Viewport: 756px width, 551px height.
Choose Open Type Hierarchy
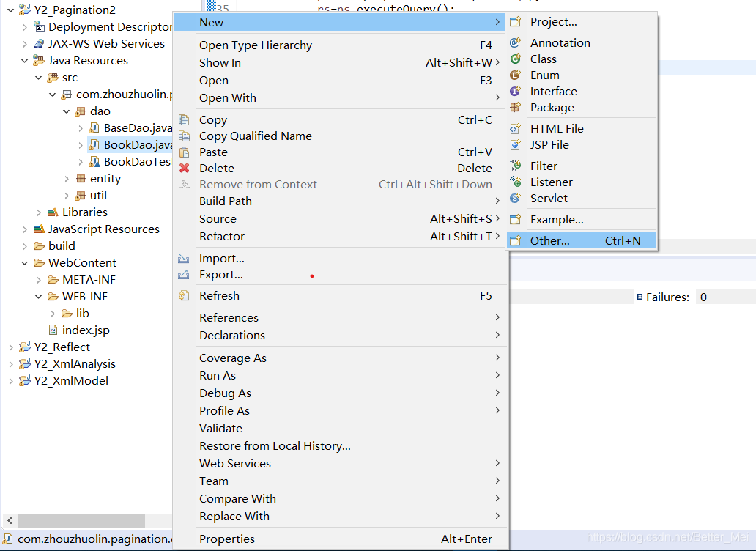coord(339,45)
